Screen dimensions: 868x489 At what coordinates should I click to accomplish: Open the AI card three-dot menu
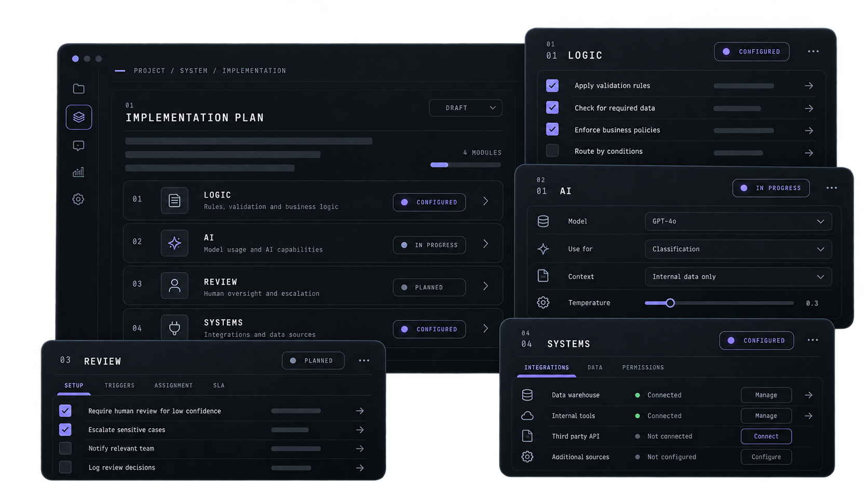pos(832,188)
